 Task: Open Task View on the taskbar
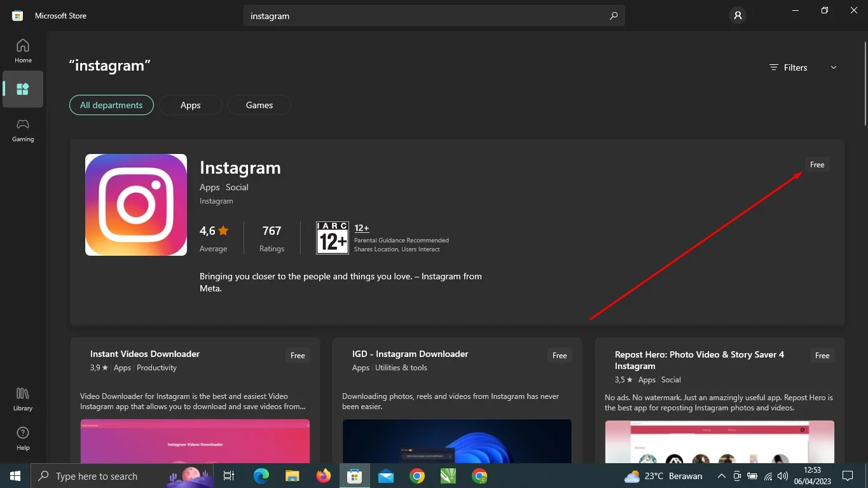click(229, 476)
